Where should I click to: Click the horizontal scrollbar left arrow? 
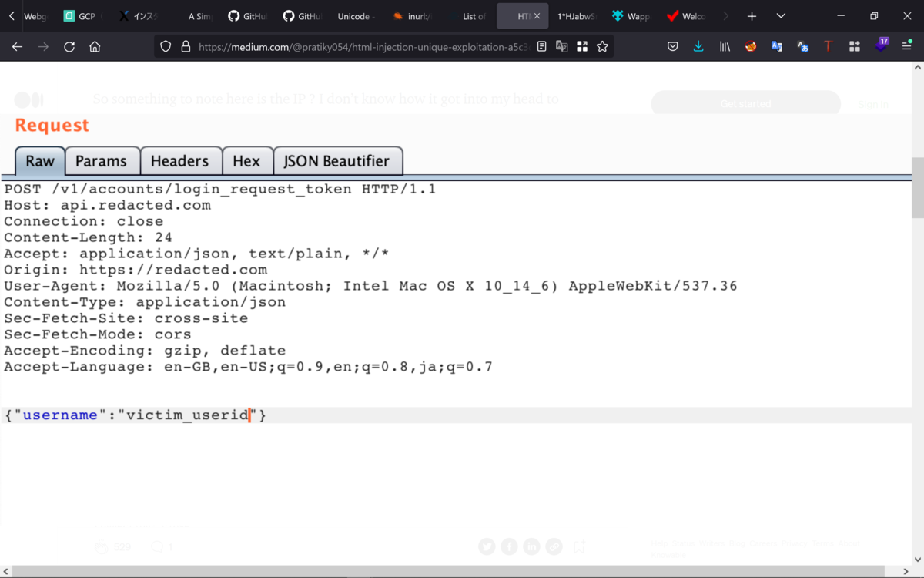(7, 571)
